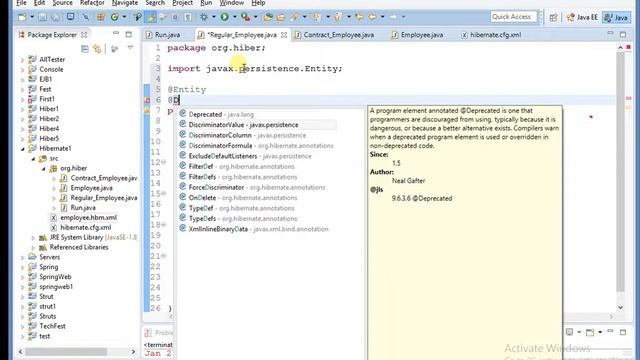This screenshot has height=360, width=640.
Task: Select ForceDiscriminator proposal
Action: 258,187
